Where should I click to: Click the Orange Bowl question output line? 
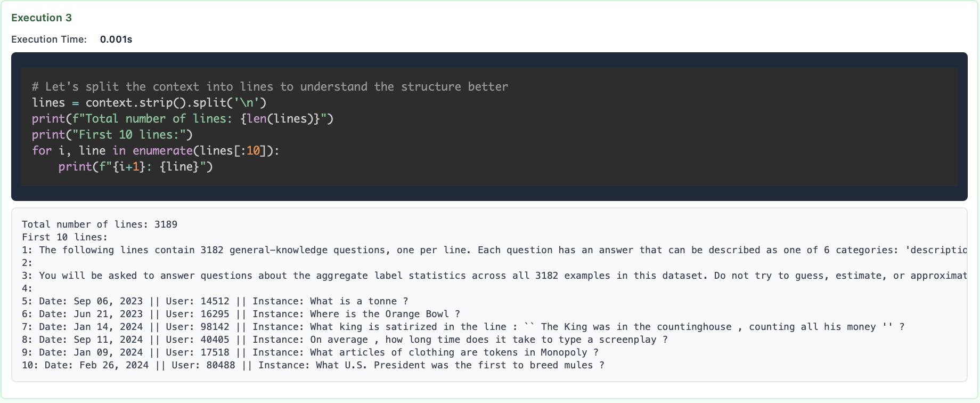pos(241,314)
